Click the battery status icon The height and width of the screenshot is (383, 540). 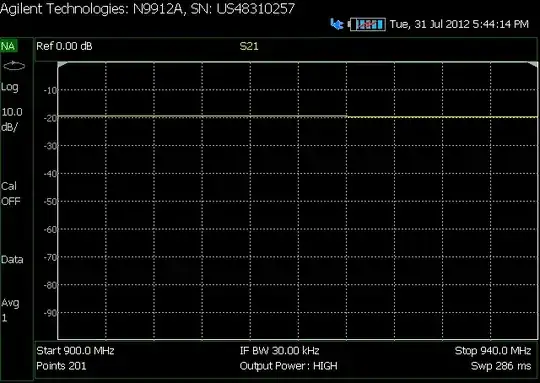(x=367, y=24)
